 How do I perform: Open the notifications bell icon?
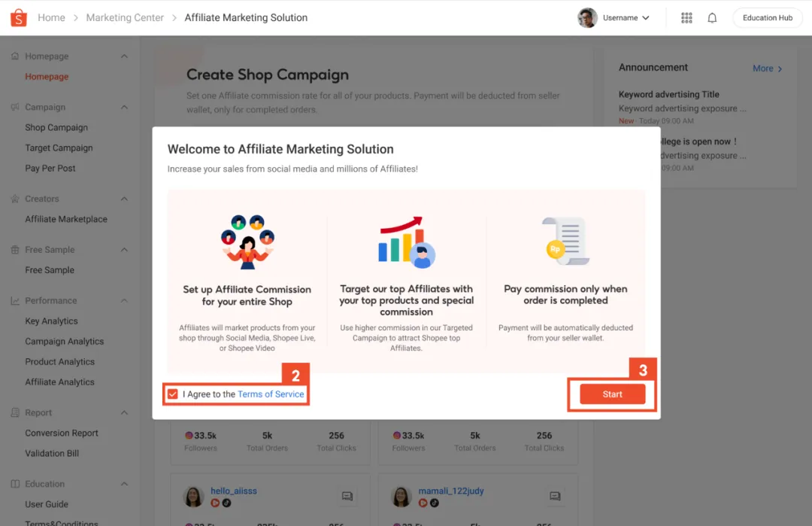712,17
